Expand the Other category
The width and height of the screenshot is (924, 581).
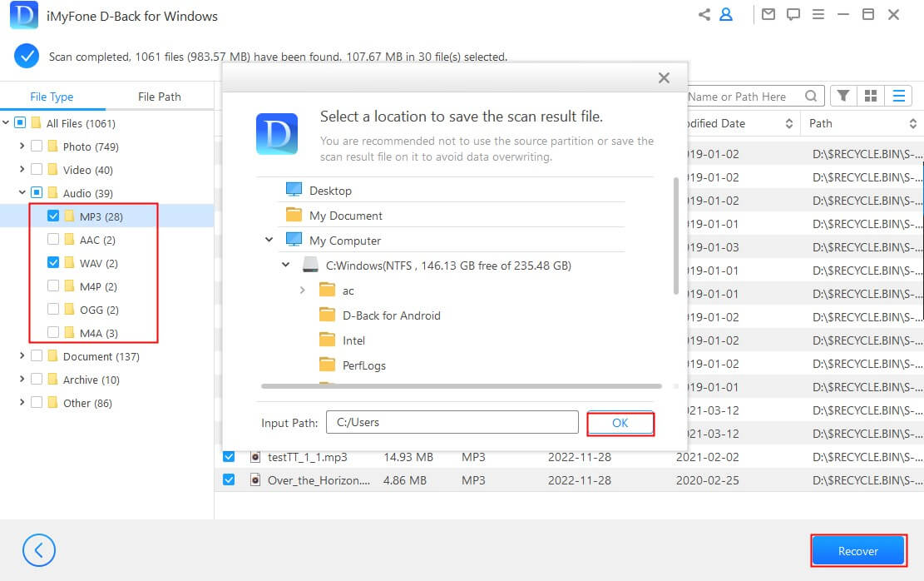pos(22,402)
